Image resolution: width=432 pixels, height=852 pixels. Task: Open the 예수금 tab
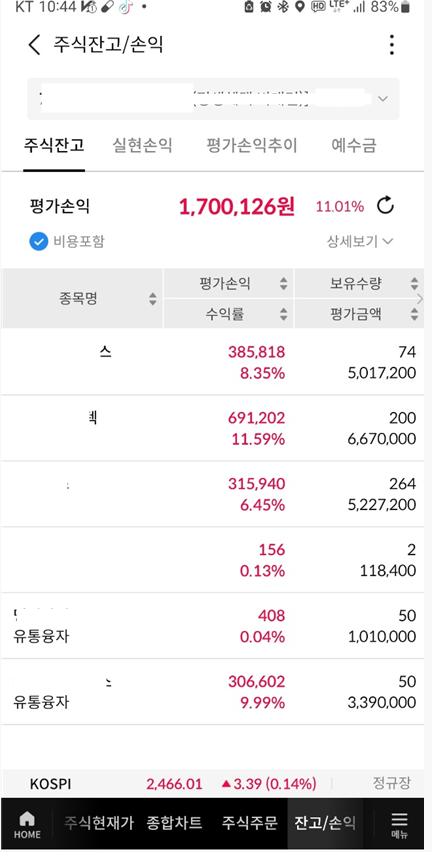[354, 145]
